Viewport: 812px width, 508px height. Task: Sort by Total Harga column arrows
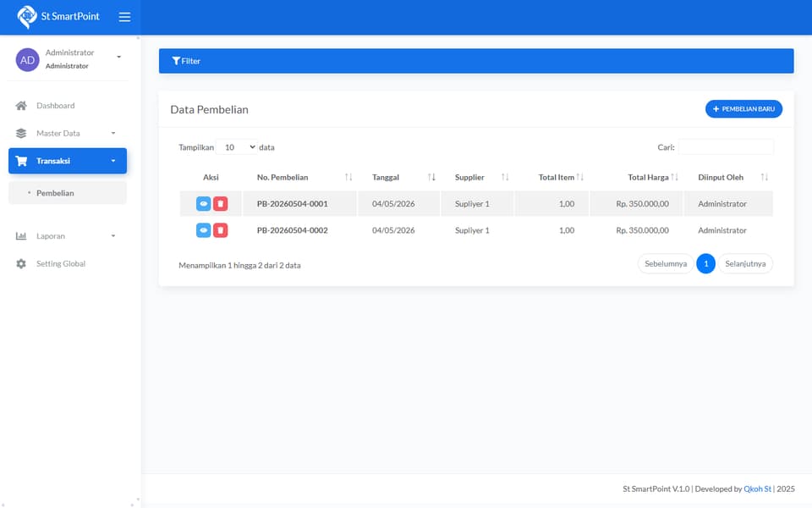pos(674,177)
